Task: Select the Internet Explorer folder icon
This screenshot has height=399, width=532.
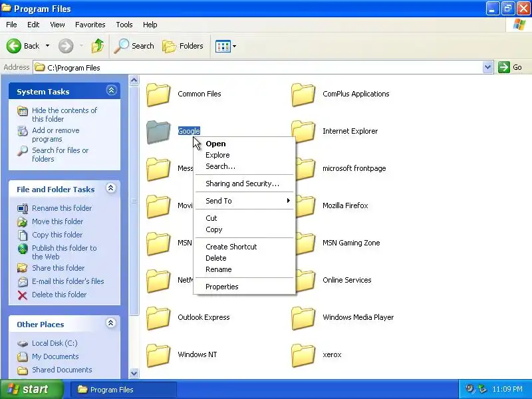Action: (303, 132)
